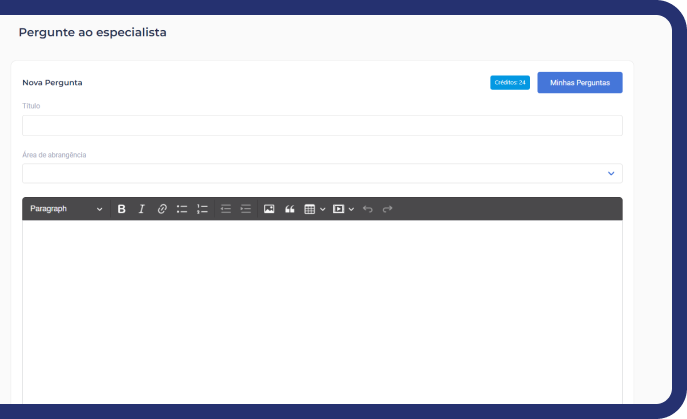Insert a link using the toolbar
The width and height of the screenshot is (687, 419).
tap(162, 209)
